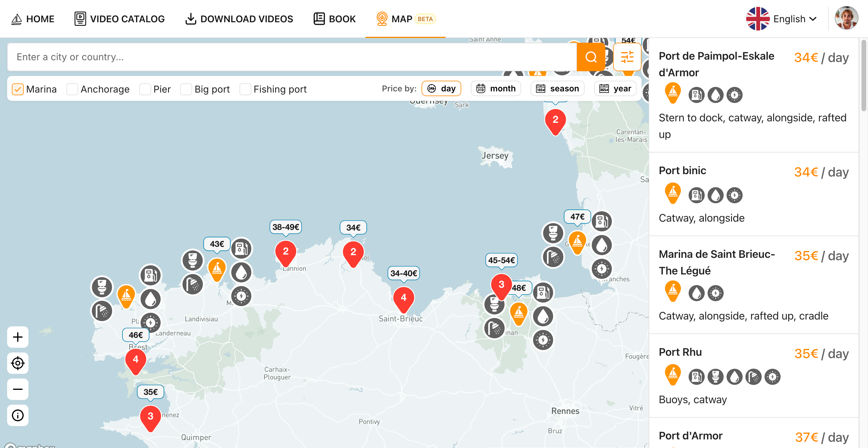Click the toilet icon in Port Rhu card
868x448 pixels.
[x=715, y=377]
